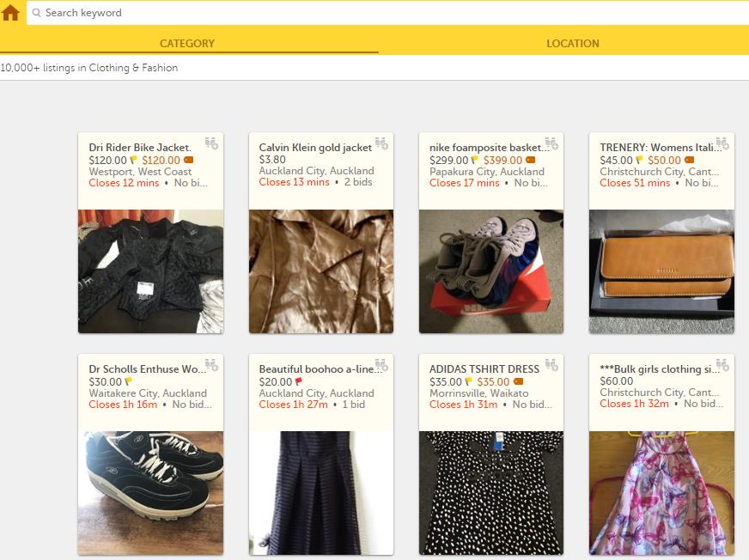Open ADIDAS TSHIRT DRESS listing title
The image size is (749, 560).
click(484, 368)
